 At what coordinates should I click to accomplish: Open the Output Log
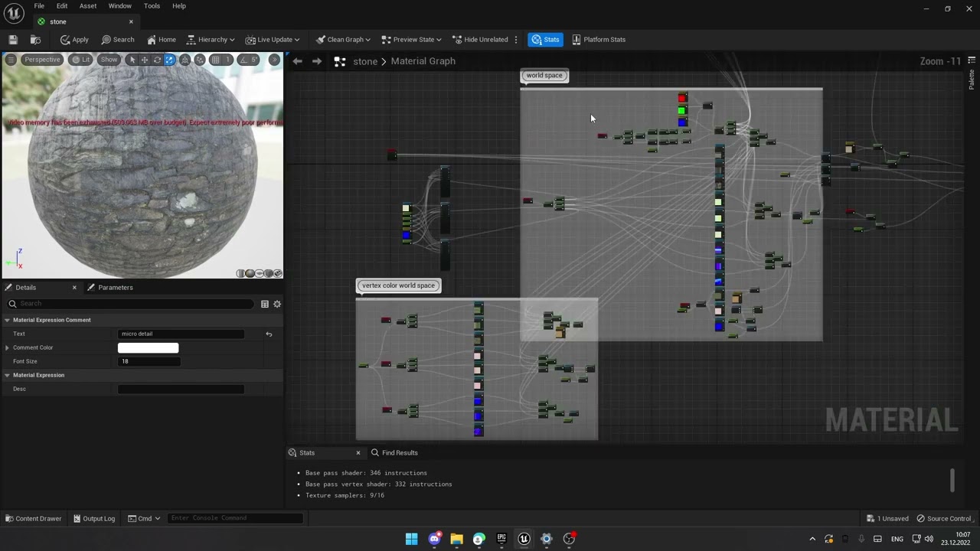click(x=93, y=519)
